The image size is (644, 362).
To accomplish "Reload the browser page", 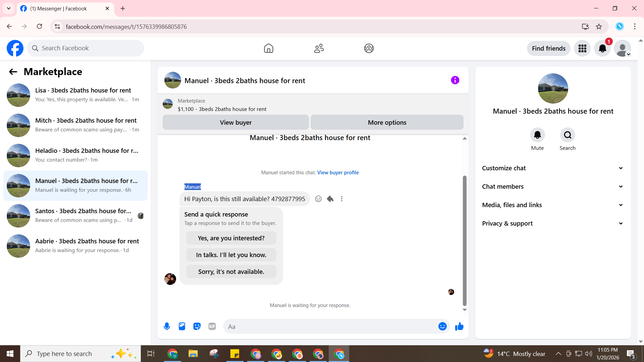I will click(x=39, y=26).
